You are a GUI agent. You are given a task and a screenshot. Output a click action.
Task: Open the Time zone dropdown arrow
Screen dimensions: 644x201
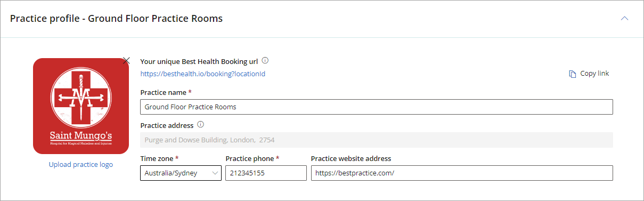[215, 173]
